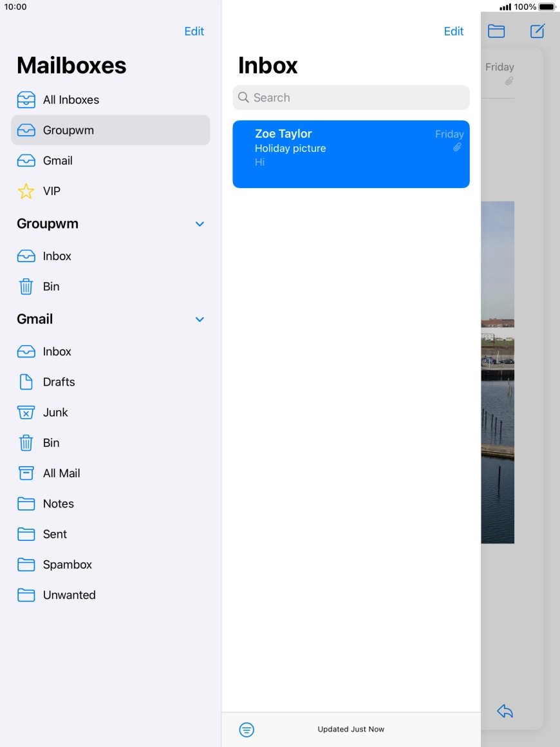The height and width of the screenshot is (747, 560).
Task: Open the All Mail archive icon
Action: point(26,473)
